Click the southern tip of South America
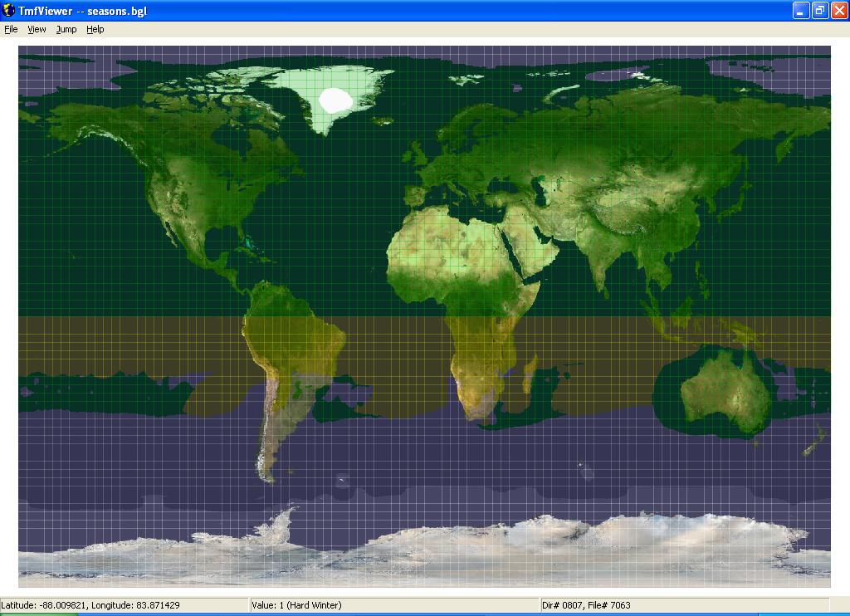 pyautogui.click(x=267, y=473)
